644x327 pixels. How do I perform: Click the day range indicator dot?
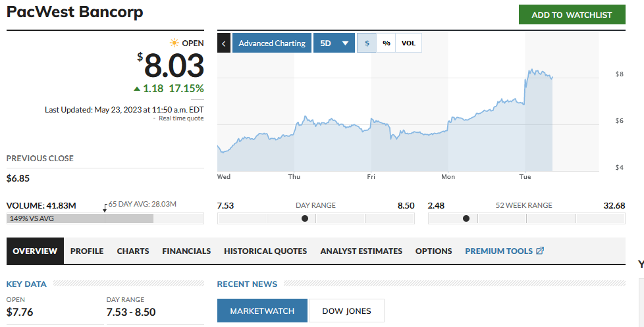[305, 218]
